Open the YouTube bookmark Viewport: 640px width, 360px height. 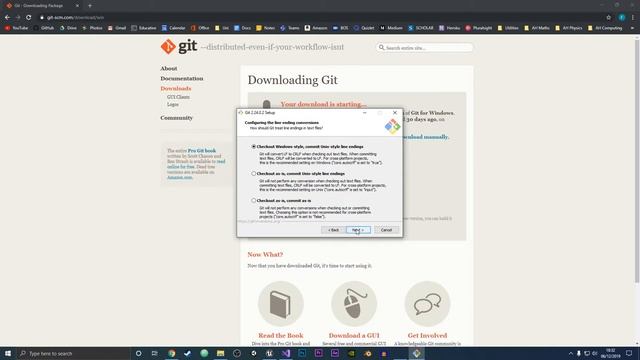point(16,28)
